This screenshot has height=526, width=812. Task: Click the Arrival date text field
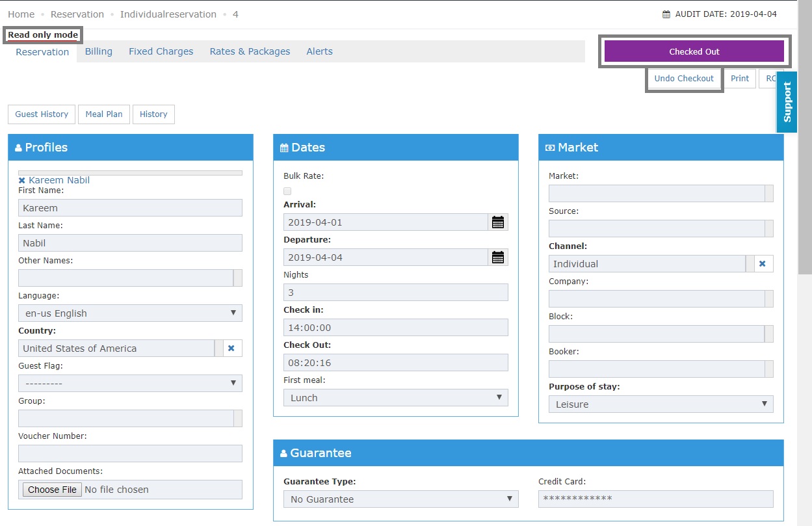(x=386, y=222)
